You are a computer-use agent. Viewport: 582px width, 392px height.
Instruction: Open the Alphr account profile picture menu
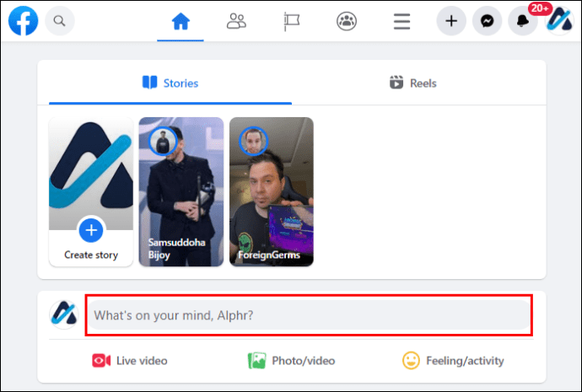[x=559, y=21]
